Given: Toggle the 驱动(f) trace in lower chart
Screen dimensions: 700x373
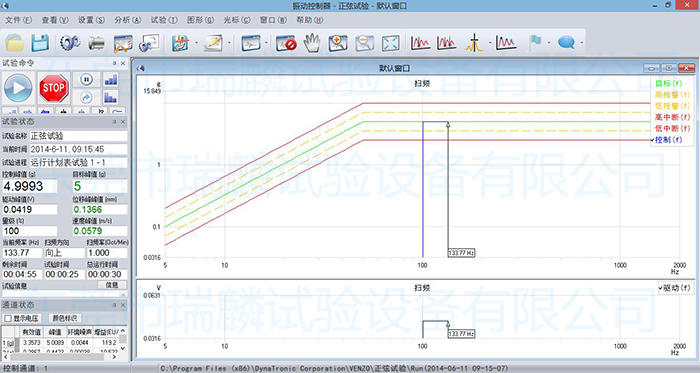Looking at the screenshot, I should click(x=674, y=288).
